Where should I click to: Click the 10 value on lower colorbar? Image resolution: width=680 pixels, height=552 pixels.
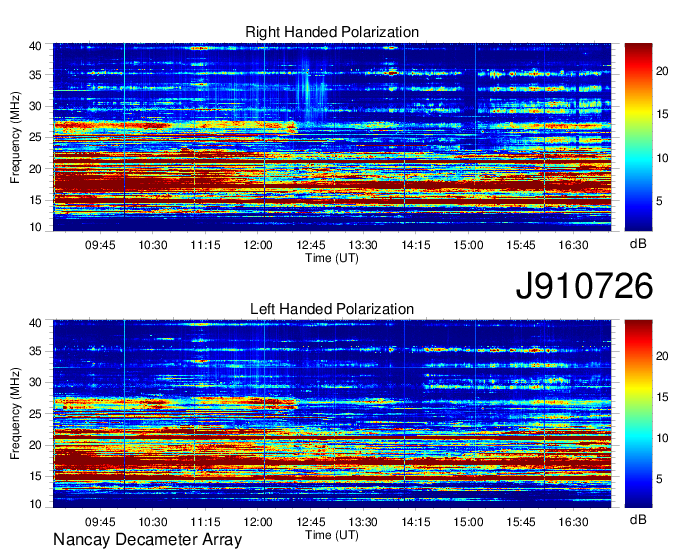tap(662, 438)
